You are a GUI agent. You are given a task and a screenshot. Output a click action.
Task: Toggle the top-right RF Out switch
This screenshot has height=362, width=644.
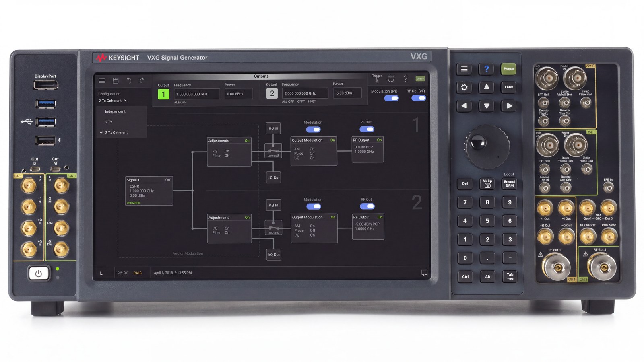[x=419, y=98]
